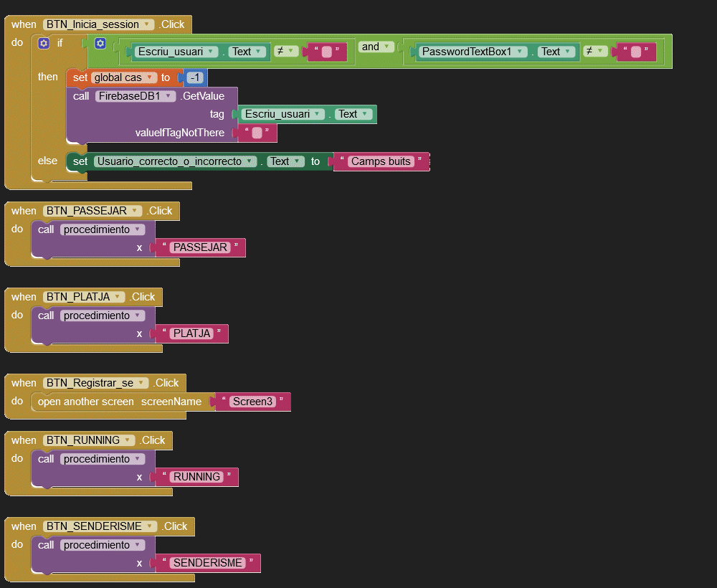The image size is (717, 588).
Task: Click the 'Camps buits' text field
Action: 380,161
